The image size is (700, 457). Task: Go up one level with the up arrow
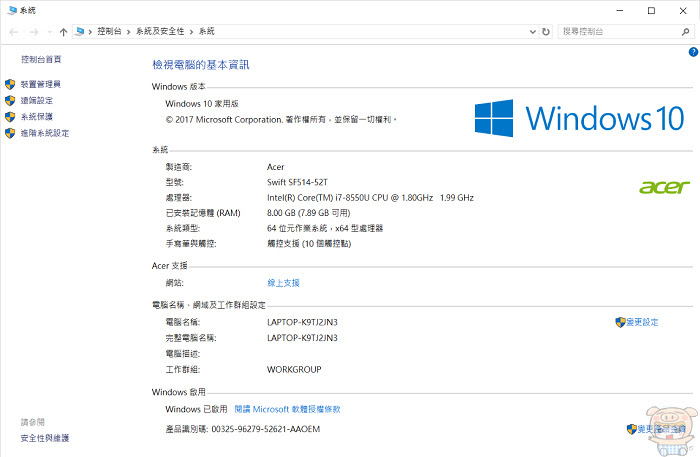pos(63,32)
